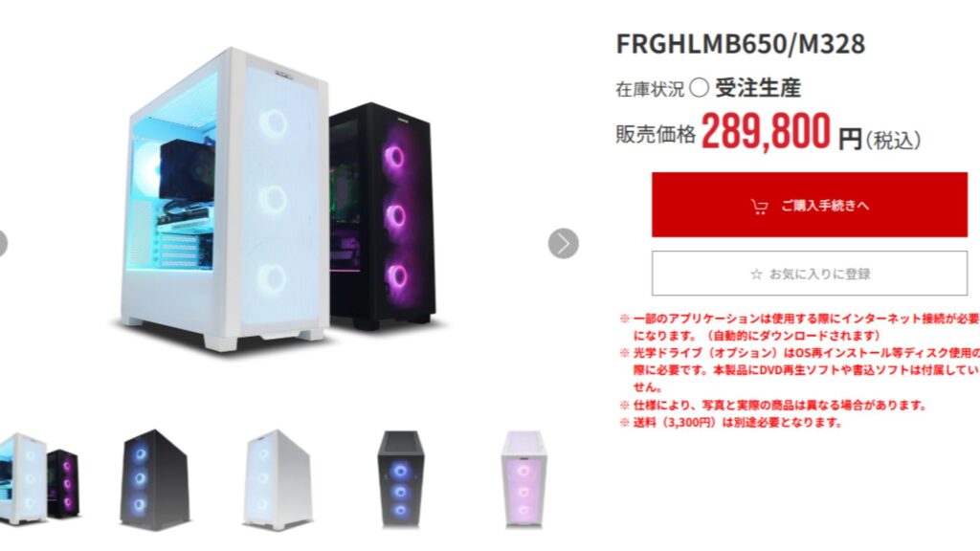980x551 pixels.
Task: Click the 受注生産 stock status text
Action: [758, 88]
